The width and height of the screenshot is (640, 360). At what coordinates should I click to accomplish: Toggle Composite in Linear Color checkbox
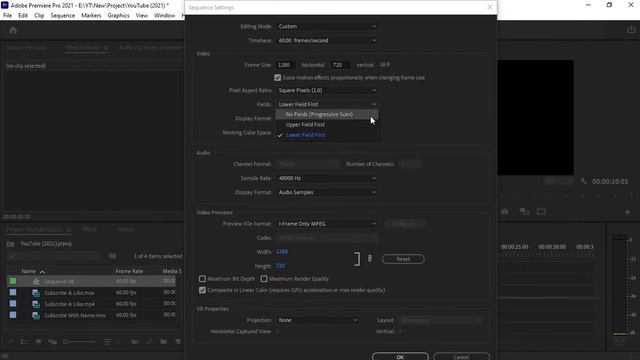pyautogui.click(x=202, y=290)
